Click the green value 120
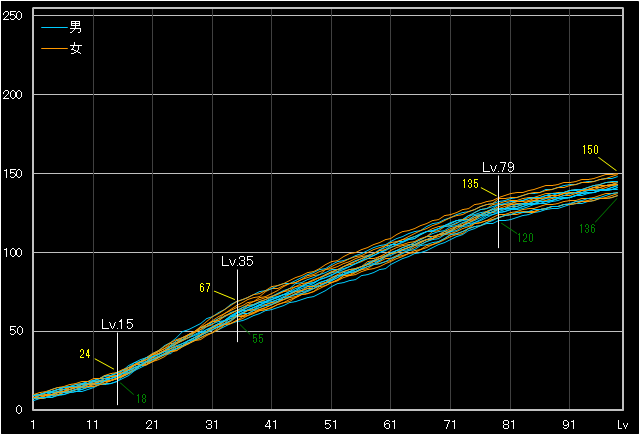This screenshot has height=435, width=640. pyautogui.click(x=525, y=238)
